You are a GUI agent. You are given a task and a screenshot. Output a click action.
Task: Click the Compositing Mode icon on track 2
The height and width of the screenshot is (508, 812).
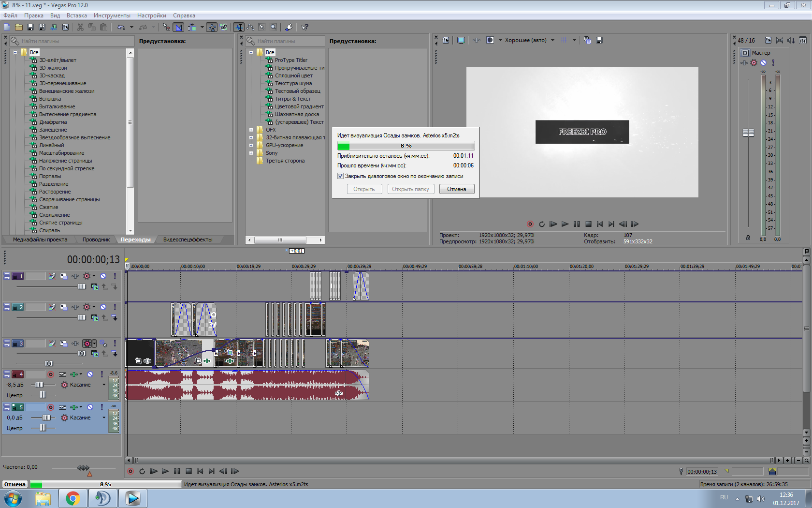(95, 317)
